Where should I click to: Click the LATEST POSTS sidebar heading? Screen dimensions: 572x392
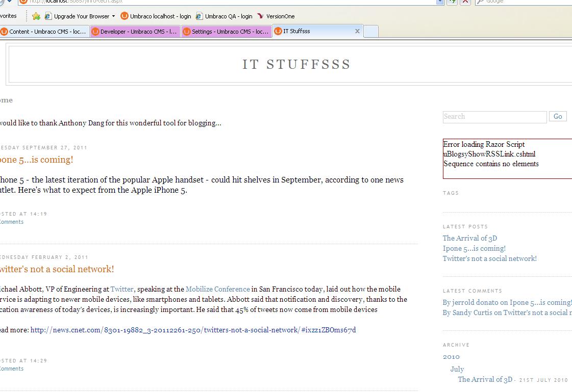point(465,227)
